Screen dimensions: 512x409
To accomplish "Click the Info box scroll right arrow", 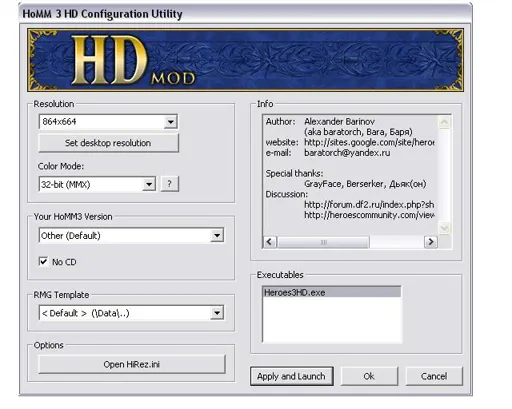I will 431,242.
